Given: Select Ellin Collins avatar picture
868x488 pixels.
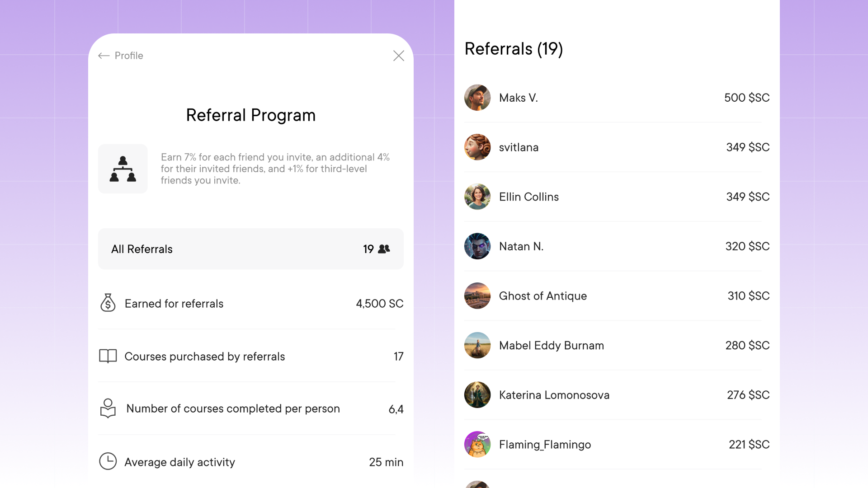Looking at the screenshot, I should click(477, 197).
